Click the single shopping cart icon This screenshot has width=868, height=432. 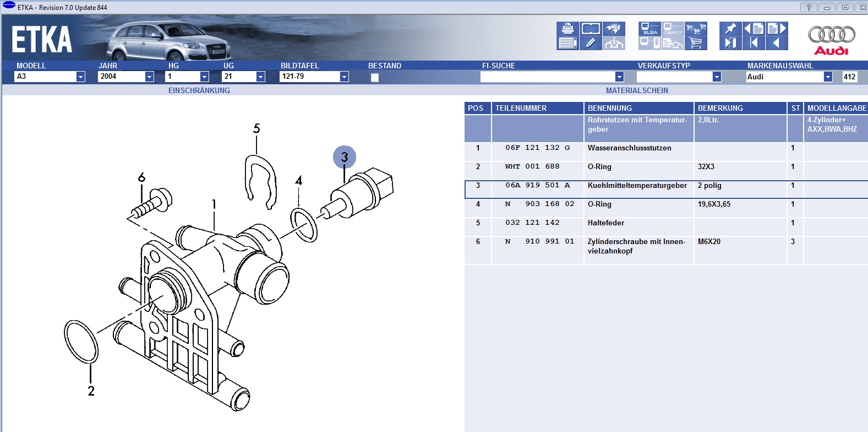pyautogui.click(x=696, y=43)
